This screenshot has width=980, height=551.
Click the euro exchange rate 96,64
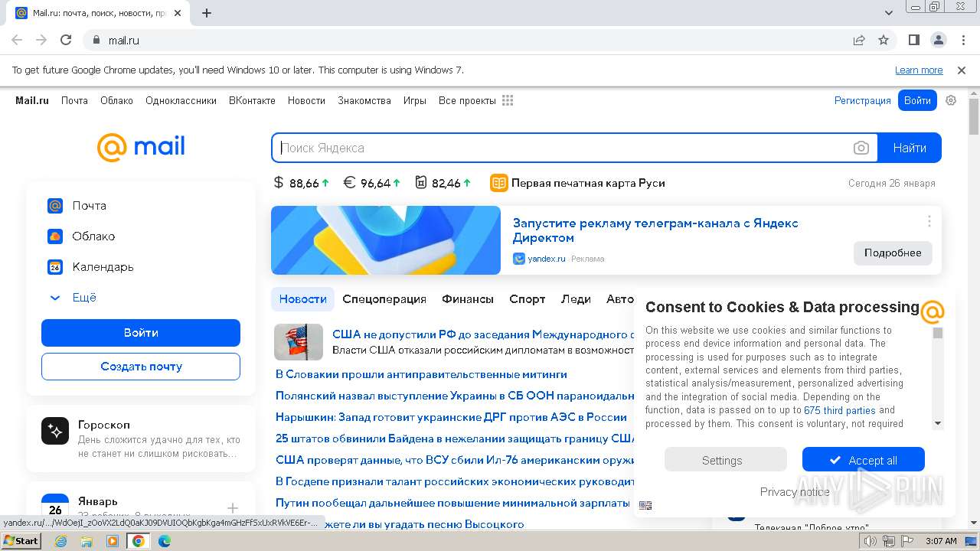[x=371, y=183]
